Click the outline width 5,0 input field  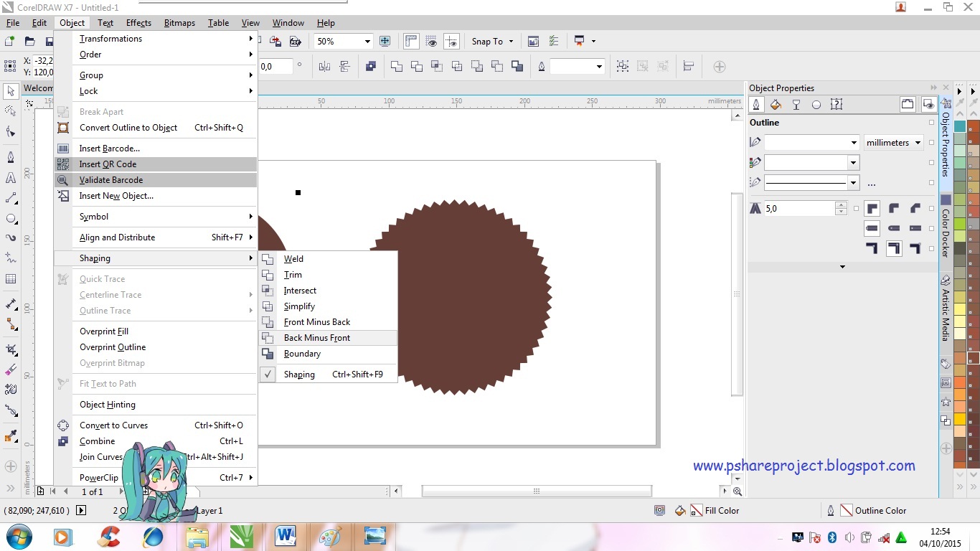click(x=798, y=209)
